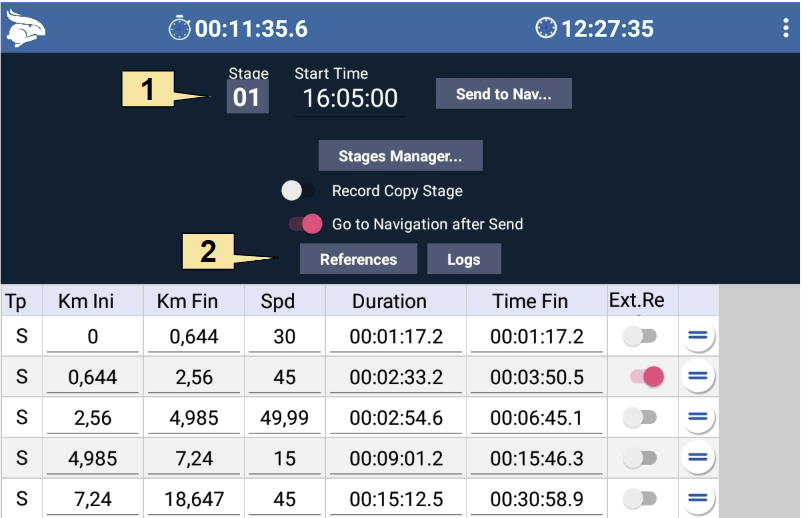Viewport: 806px width, 518px height.
Task: Tap the reorder handle for the 0 to 0,644 segment
Action: tap(698, 336)
